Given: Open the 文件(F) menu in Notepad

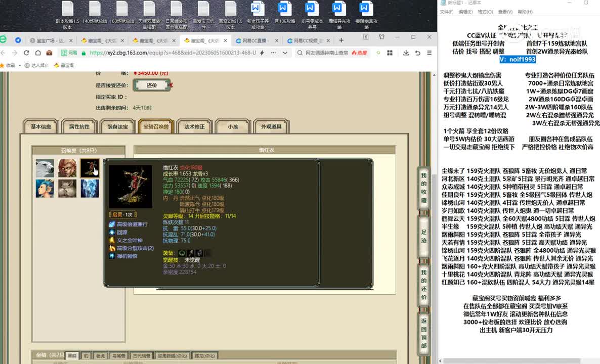Looking at the screenshot, I should [x=447, y=12].
